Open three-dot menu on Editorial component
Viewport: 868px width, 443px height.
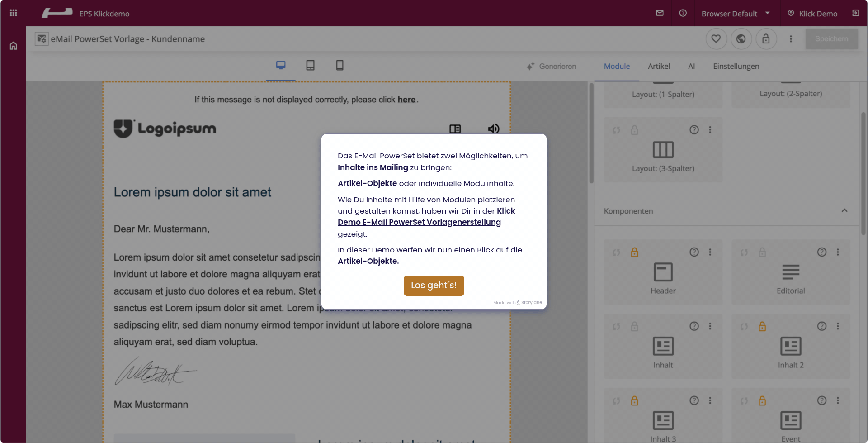(x=838, y=252)
